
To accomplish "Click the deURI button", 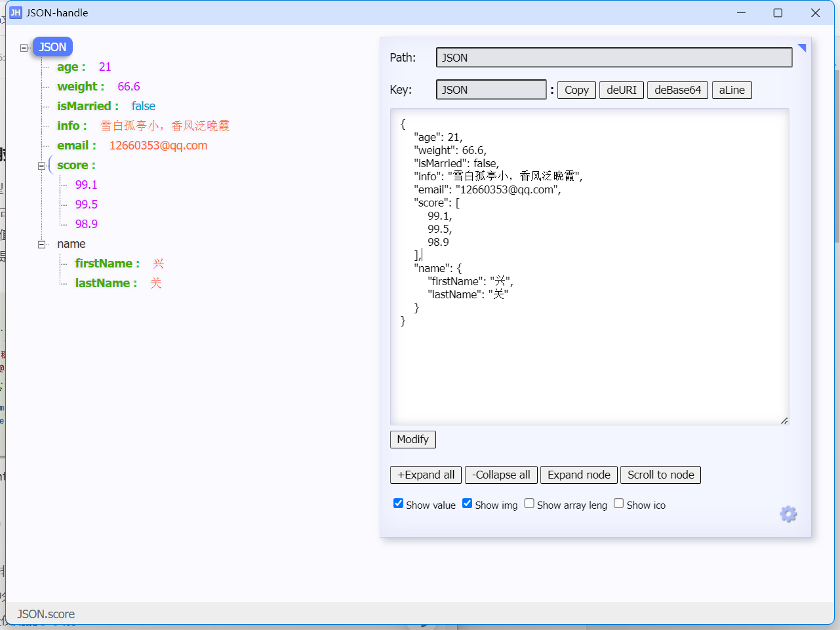I will (x=622, y=90).
